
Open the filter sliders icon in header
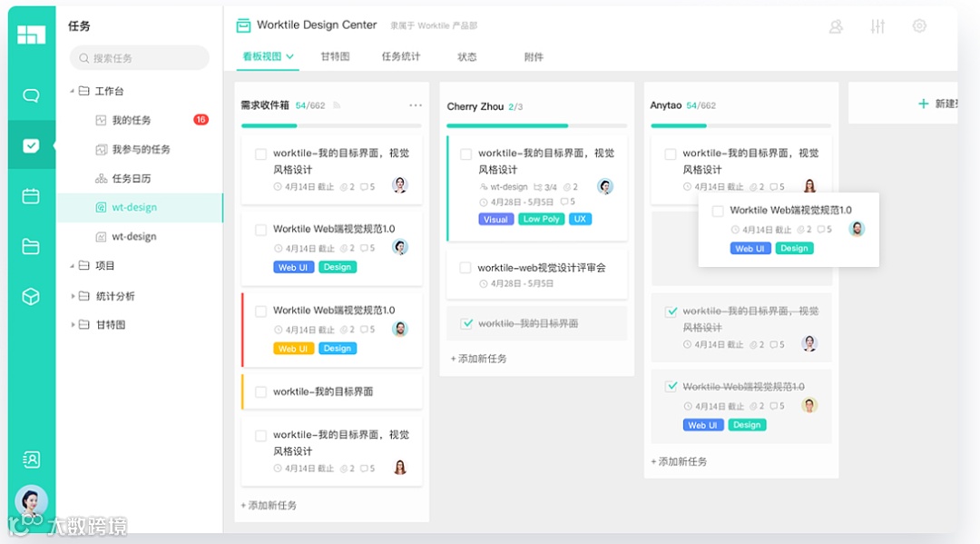tap(877, 26)
